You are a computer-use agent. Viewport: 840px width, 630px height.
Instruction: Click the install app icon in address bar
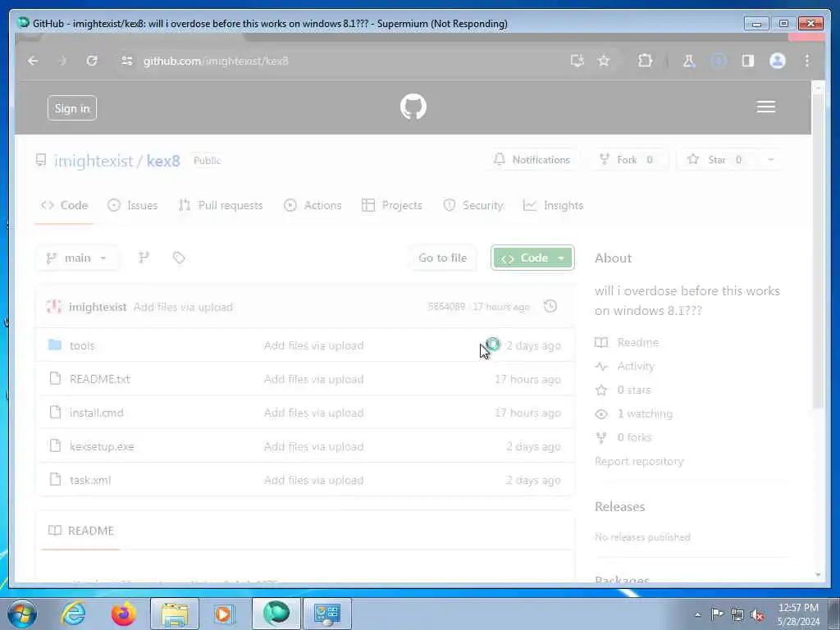(577, 61)
